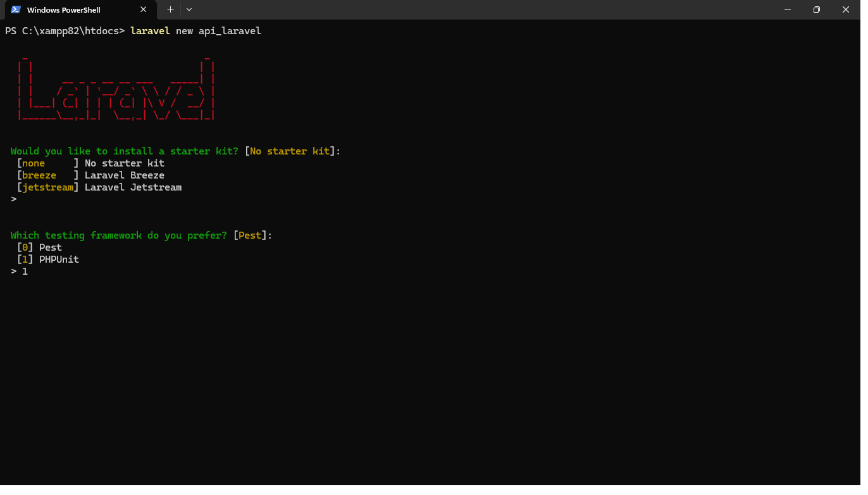Click the '[Pest]' default value text

[250, 235]
